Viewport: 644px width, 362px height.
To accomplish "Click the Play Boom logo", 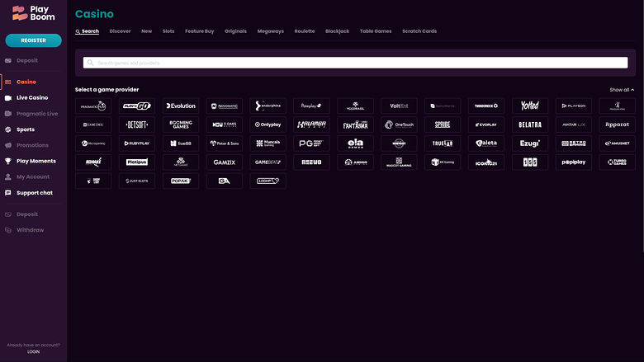I will pyautogui.click(x=32, y=15).
